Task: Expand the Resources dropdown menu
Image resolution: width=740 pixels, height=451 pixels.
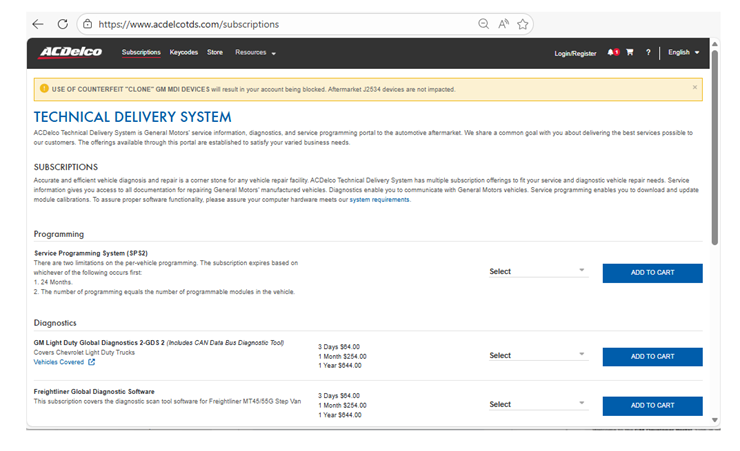Action: 255,52
